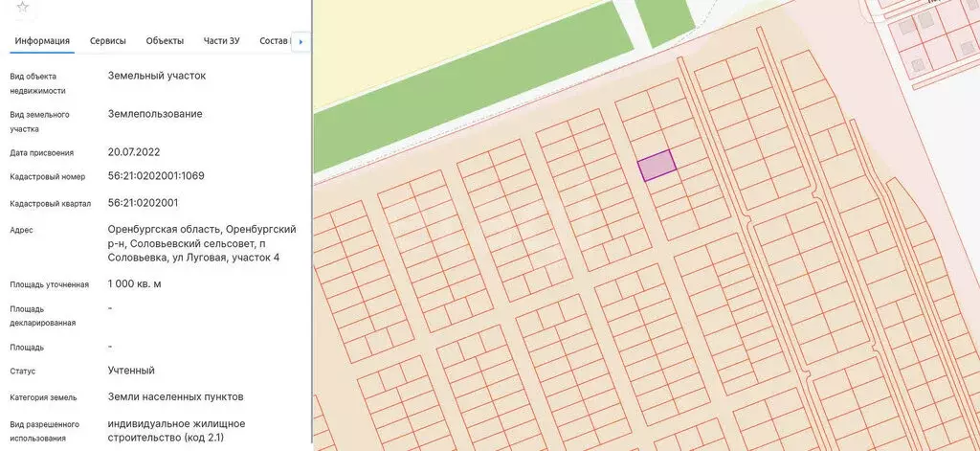Click cadastral quarter value 56:21:0202001

(144, 203)
